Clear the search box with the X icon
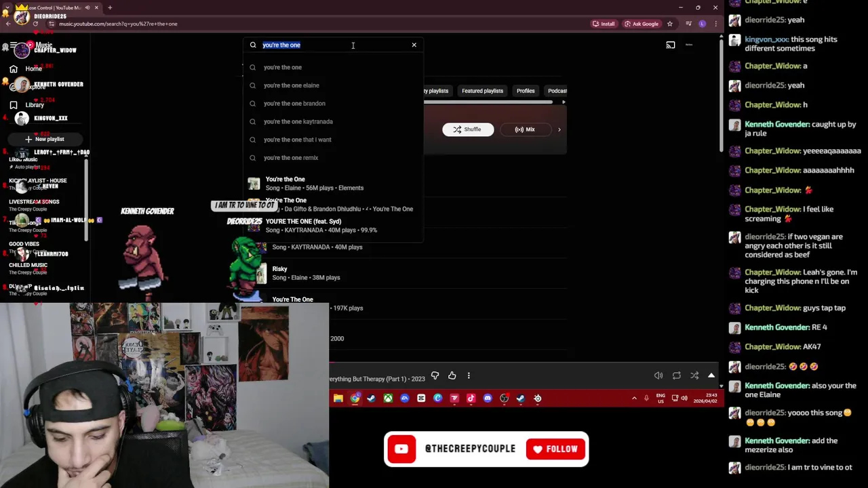The height and width of the screenshot is (488, 868). click(x=414, y=45)
